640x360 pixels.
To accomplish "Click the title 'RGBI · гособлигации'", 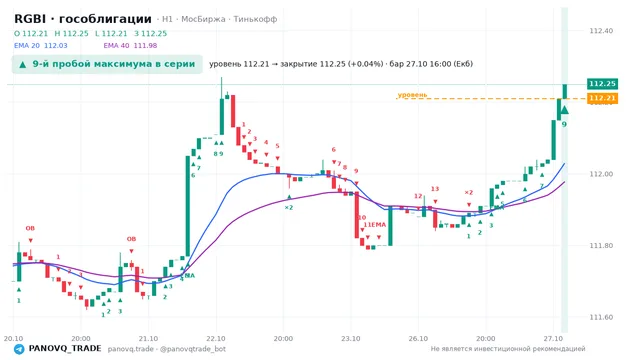I will tap(83, 19).
